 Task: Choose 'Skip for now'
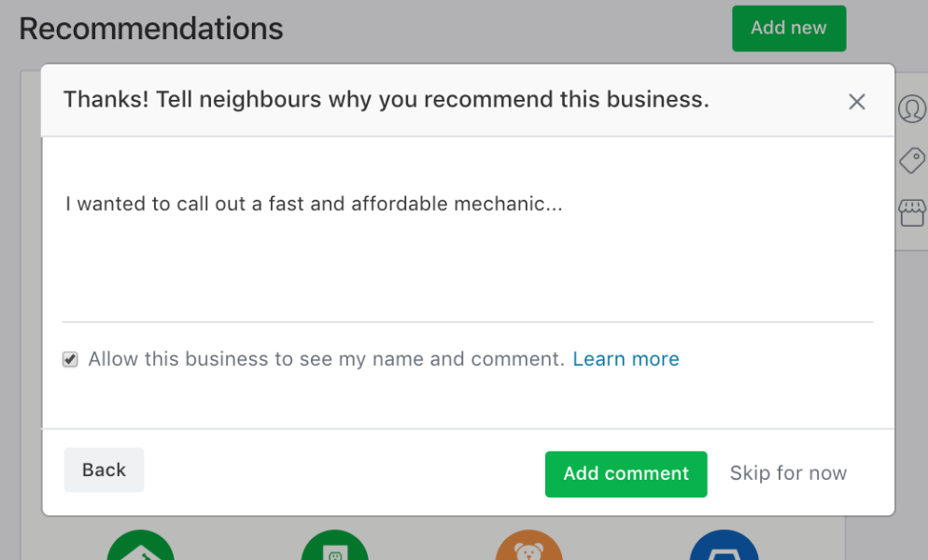click(x=788, y=473)
